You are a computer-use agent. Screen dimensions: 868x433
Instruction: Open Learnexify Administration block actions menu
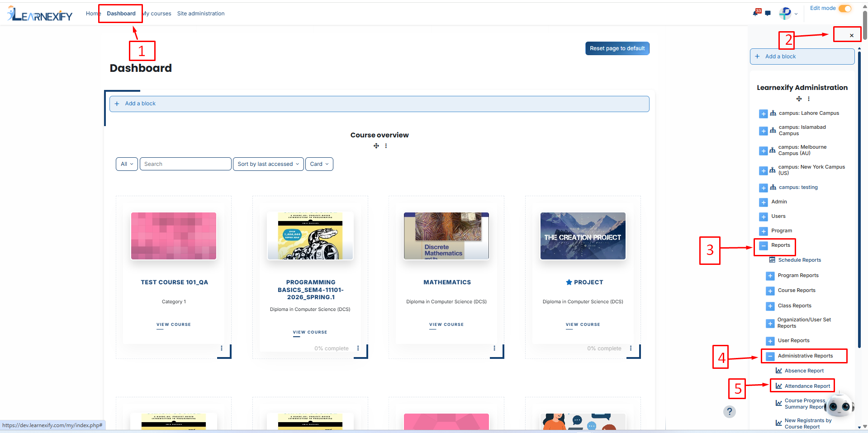[809, 99]
